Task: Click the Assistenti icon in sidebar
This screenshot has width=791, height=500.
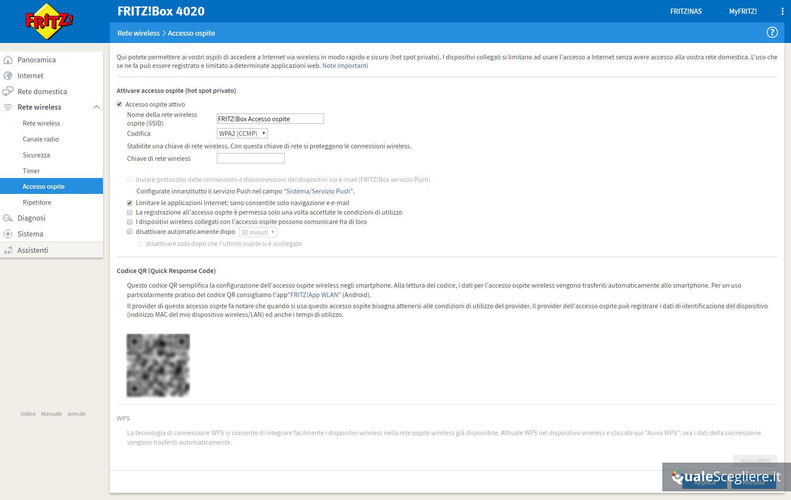Action: tap(8, 250)
